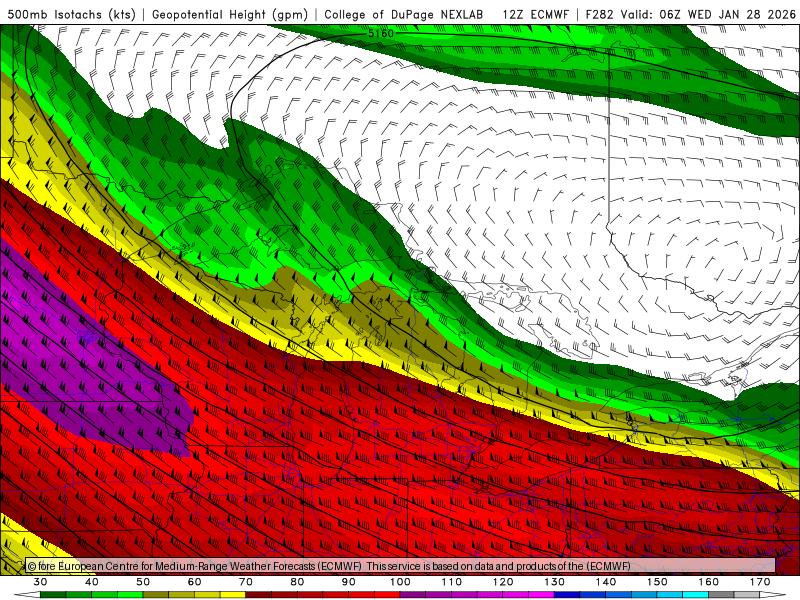800x600 pixels.
Task: Click the "50" value on the color scale
Action: click(143, 582)
